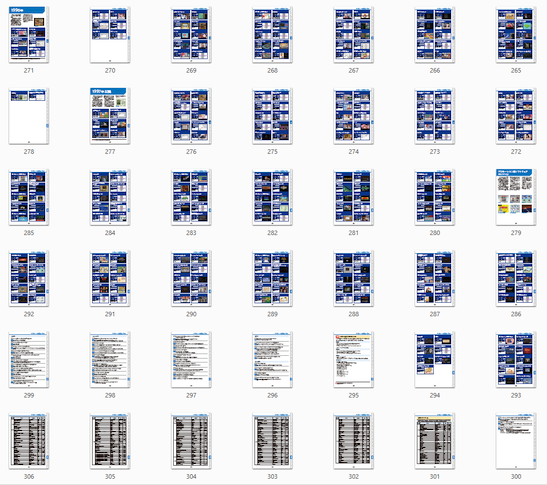547x485 pixels.
Task: Click index table page 302 thumbnail
Action: [353, 441]
